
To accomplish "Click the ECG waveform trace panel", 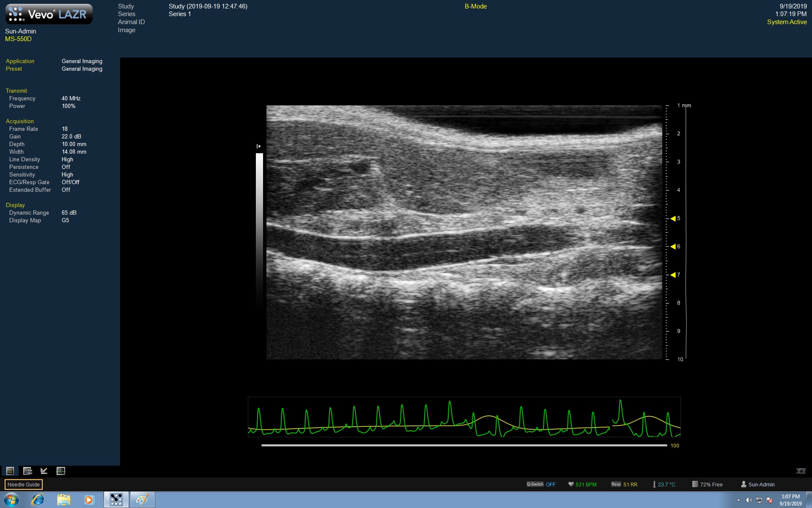I will point(464,417).
